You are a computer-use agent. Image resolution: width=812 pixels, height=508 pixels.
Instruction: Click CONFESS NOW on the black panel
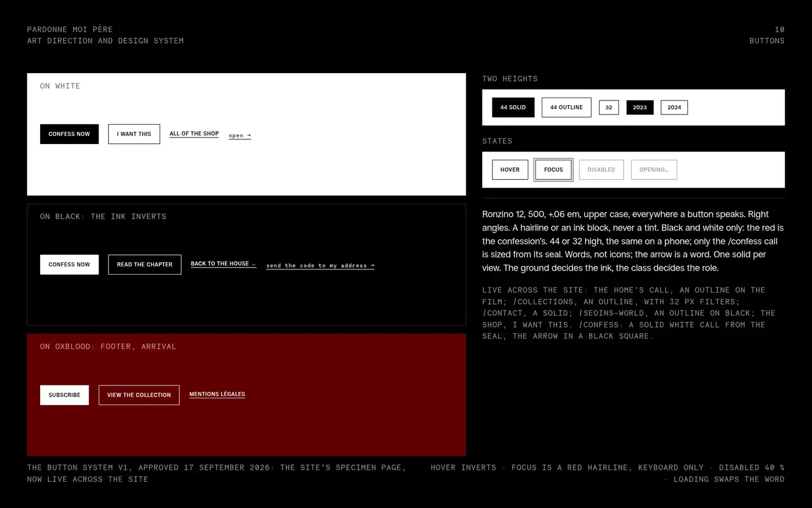(x=69, y=265)
